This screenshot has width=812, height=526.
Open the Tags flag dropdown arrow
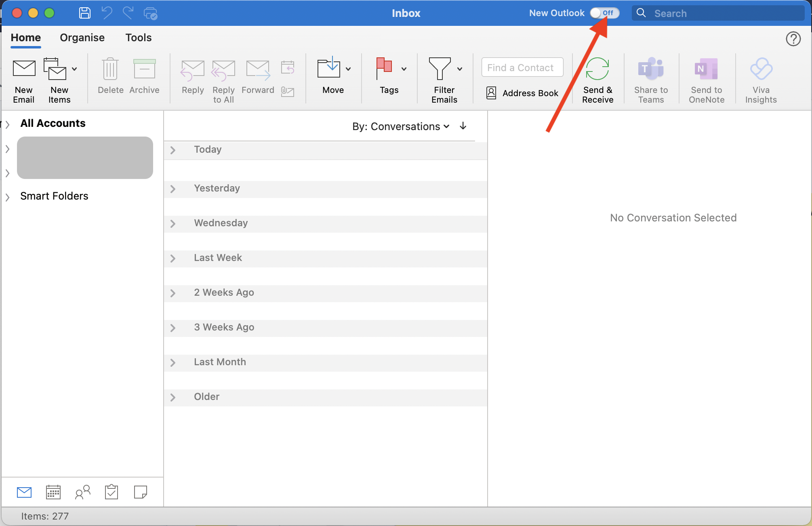[x=404, y=69]
